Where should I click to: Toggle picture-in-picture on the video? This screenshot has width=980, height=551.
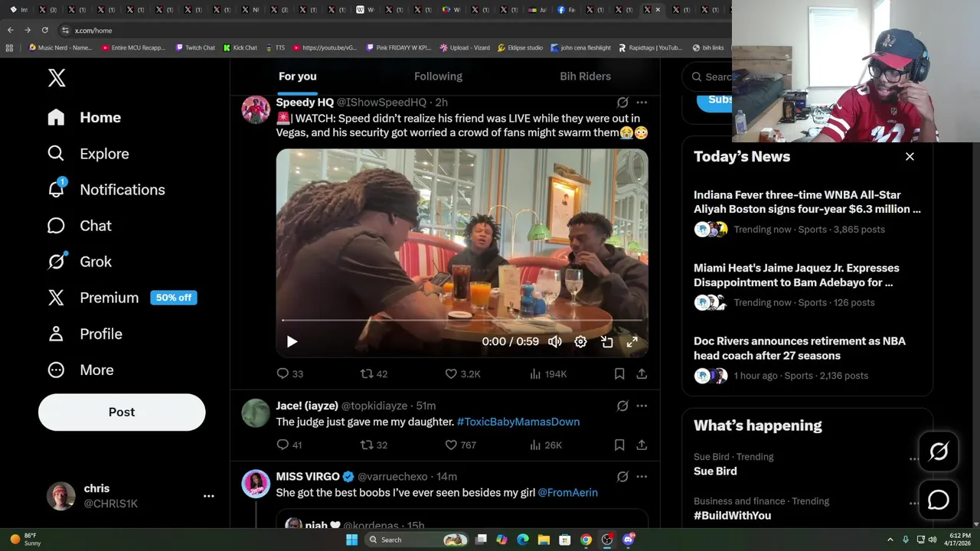606,342
